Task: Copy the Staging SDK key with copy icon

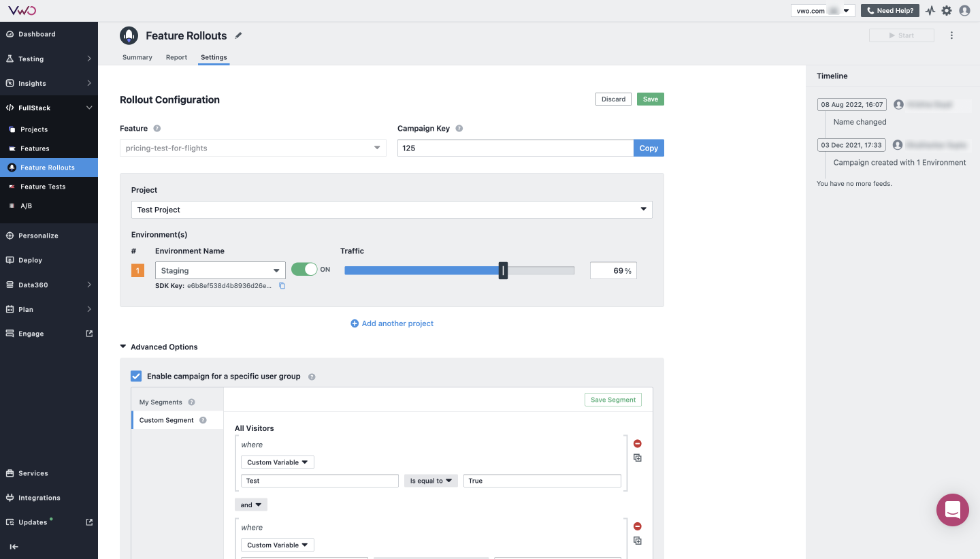Action: [282, 286]
